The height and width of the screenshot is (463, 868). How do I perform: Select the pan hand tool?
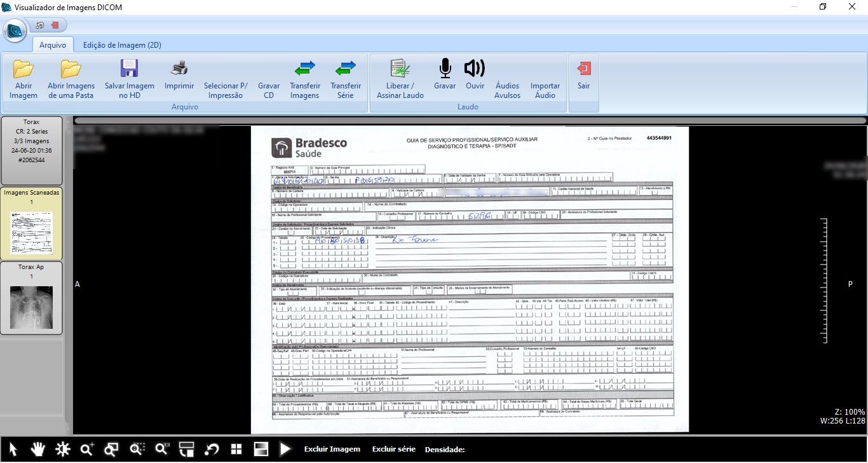pos(38,450)
